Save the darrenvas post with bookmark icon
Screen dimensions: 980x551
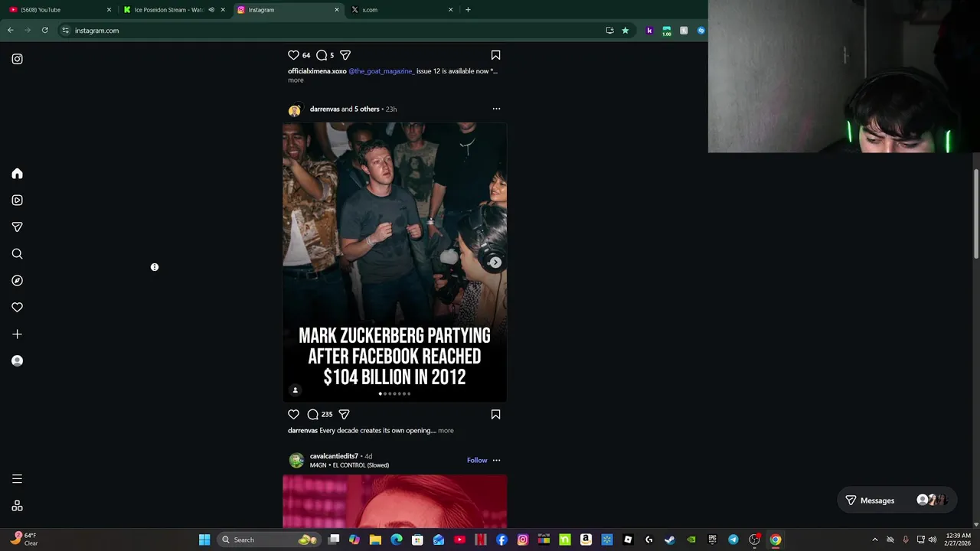pyautogui.click(x=495, y=414)
